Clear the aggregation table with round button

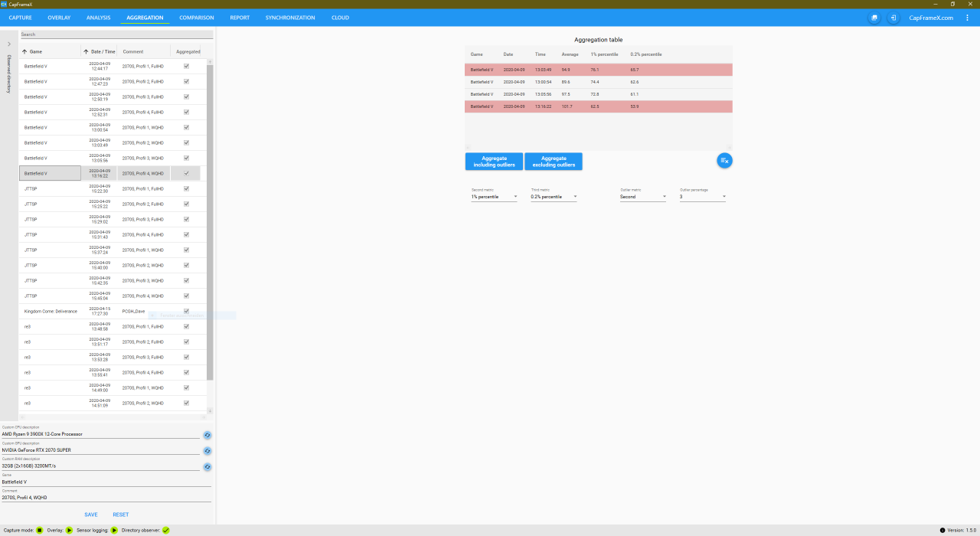724,160
